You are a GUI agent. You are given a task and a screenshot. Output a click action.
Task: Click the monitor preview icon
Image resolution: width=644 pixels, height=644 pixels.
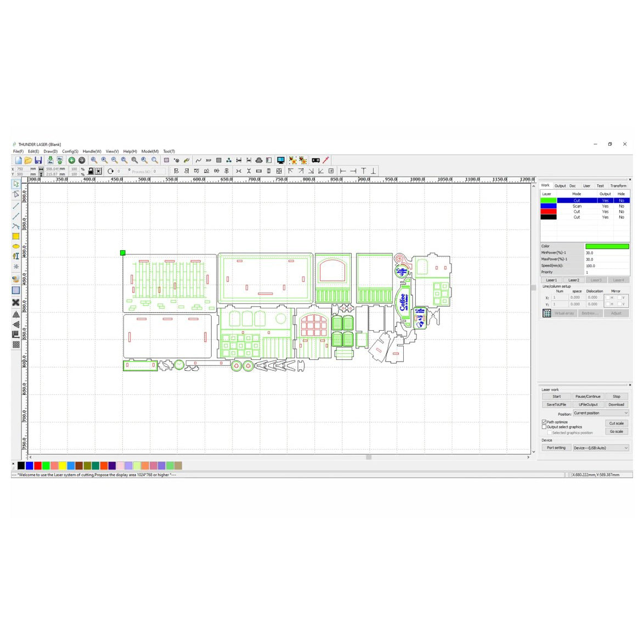coord(281,160)
